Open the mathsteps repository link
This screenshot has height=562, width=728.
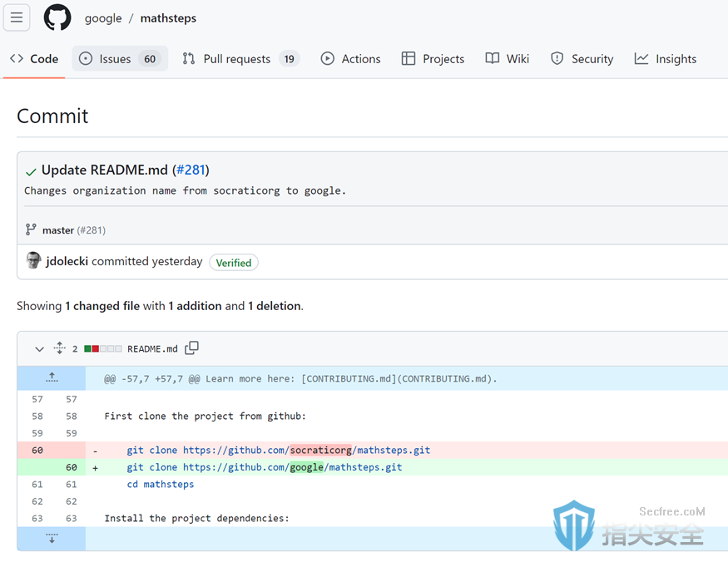click(168, 18)
